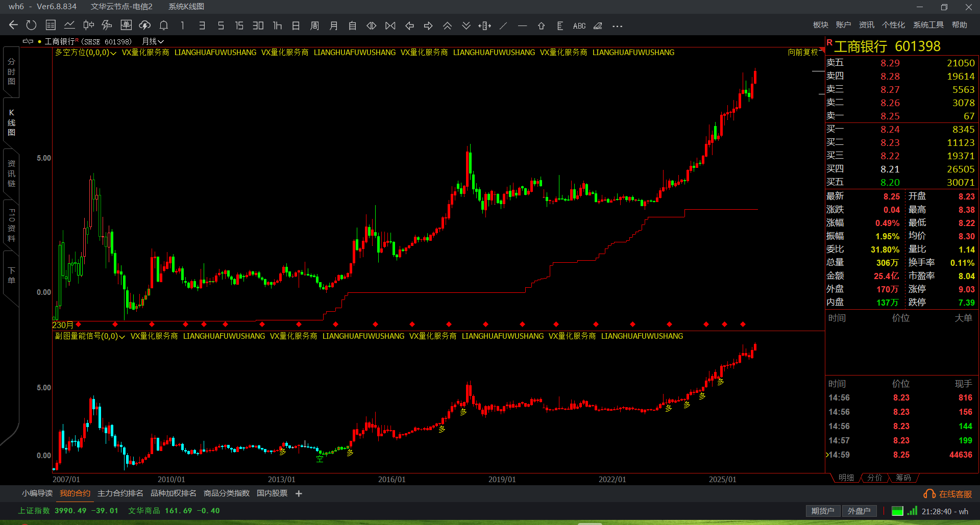Open the 国内股票 bottom tab
The height and width of the screenshot is (525, 980).
pyautogui.click(x=272, y=493)
